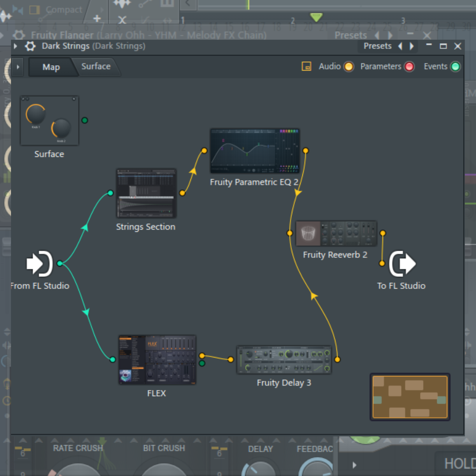Image resolution: width=476 pixels, height=476 pixels.
Task: Select the Strings Section audio output port
Action: click(182, 193)
